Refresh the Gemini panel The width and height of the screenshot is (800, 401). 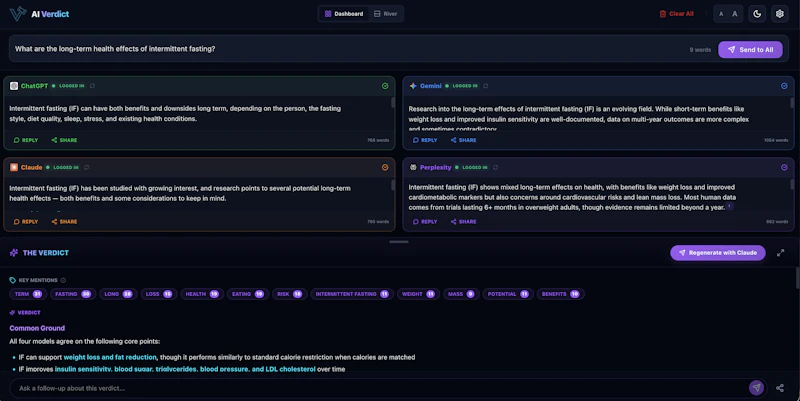tap(486, 86)
